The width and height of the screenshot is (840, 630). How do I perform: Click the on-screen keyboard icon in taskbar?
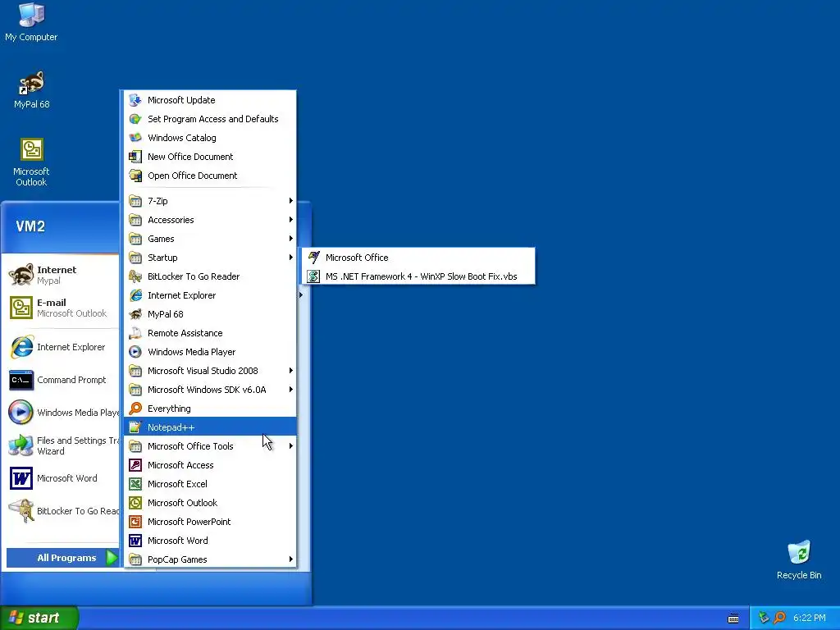[x=733, y=619]
